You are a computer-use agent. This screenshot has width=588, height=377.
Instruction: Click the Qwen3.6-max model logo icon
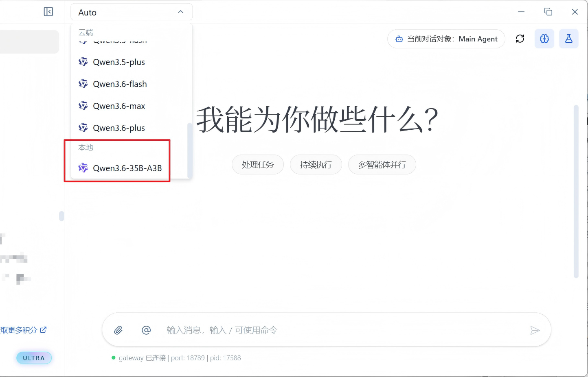(83, 106)
